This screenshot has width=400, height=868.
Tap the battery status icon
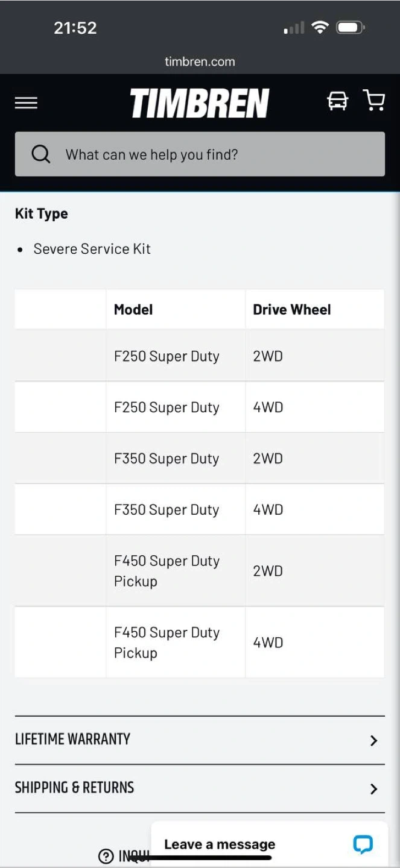(x=351, y=27)
